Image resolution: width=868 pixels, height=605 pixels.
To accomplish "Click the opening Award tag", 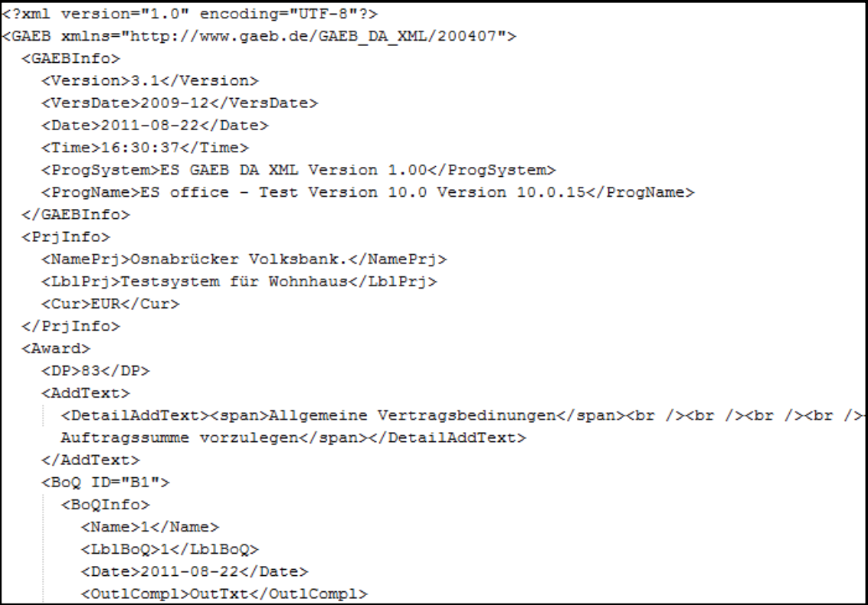I will (x=56, y=348).
